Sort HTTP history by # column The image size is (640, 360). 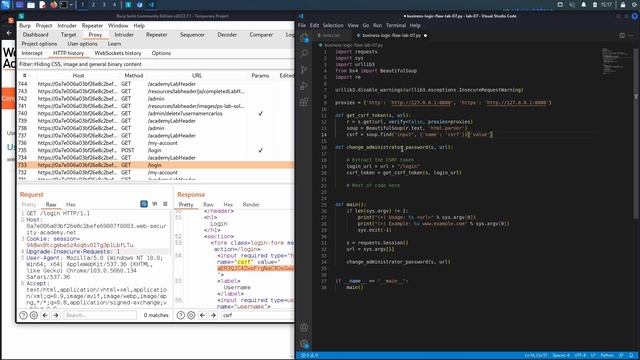(27, 76)
